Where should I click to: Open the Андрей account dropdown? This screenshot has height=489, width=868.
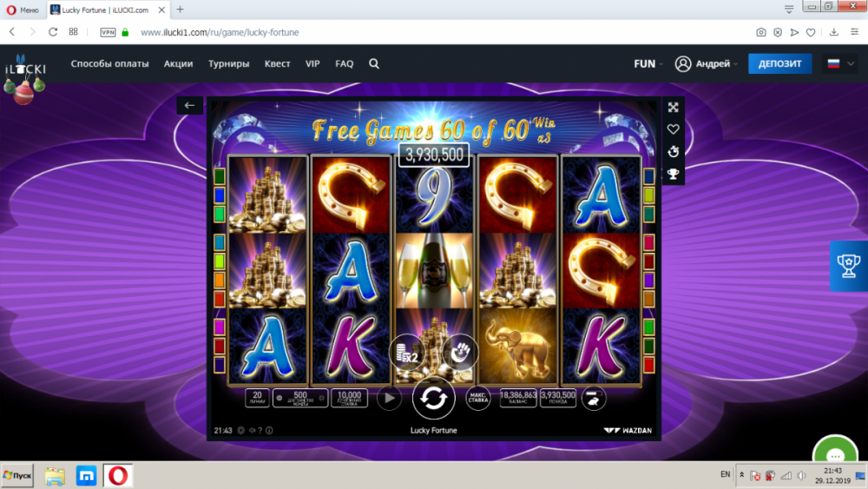(x=707, y=63)
